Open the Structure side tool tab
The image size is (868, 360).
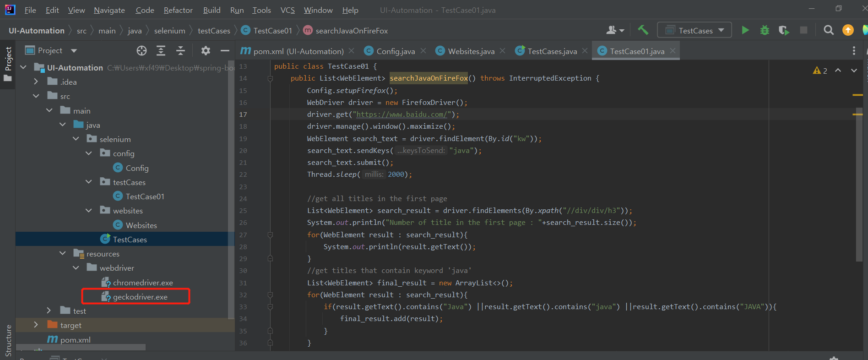click(8, 340)
